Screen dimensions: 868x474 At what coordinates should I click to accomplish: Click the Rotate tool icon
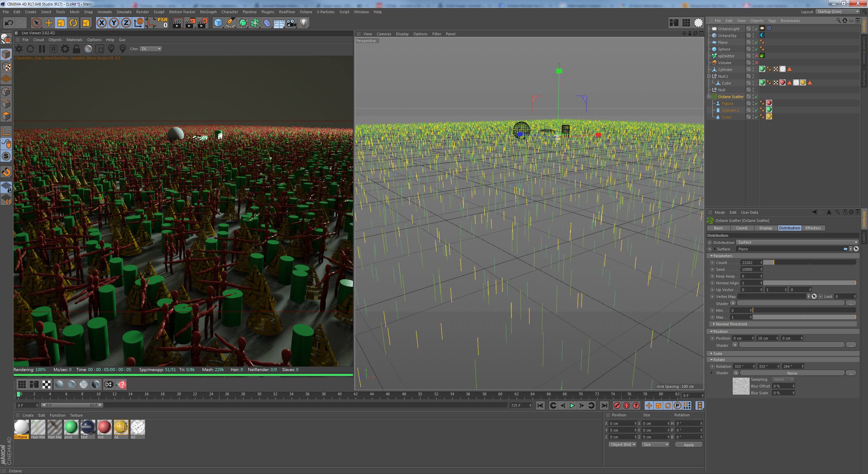(x=73, y=23)
